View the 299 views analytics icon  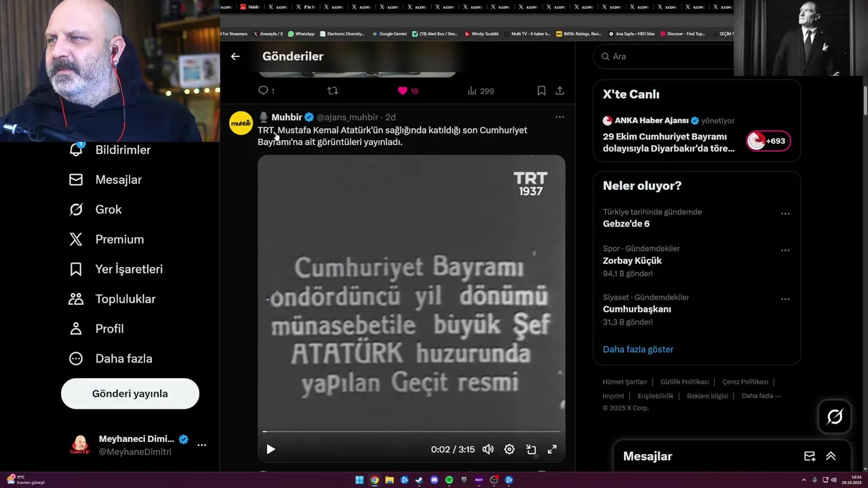[481, 91]
